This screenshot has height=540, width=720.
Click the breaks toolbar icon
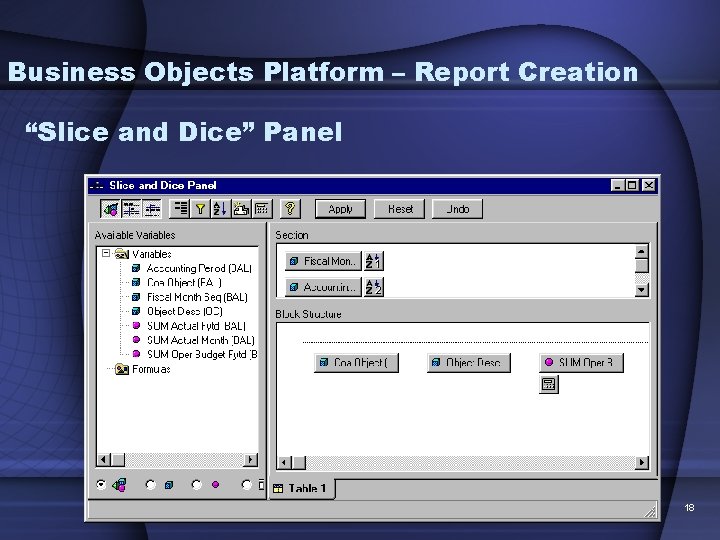click(x=180, y=209)
